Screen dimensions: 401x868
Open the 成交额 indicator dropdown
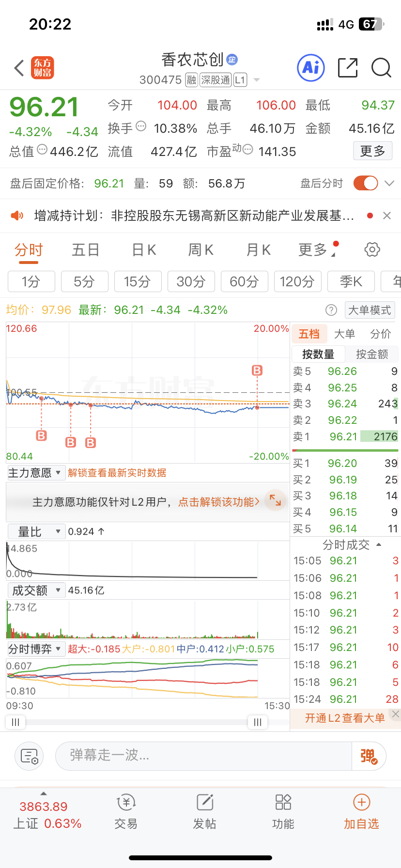36,590
